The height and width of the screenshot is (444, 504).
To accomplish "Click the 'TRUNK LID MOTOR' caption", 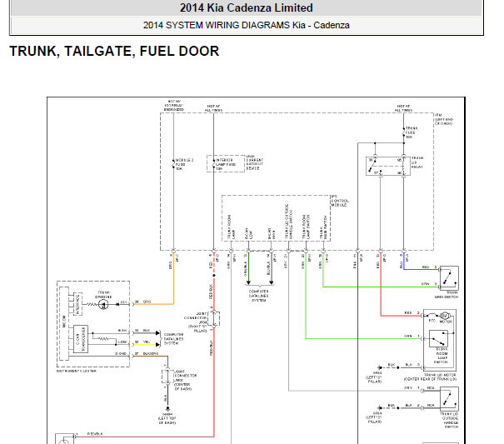I will [x=440, y=375].
